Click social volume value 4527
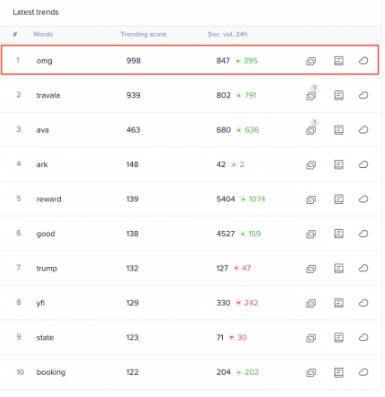The width and height of the screenshot is (385, 397). (x=226, y=234)
